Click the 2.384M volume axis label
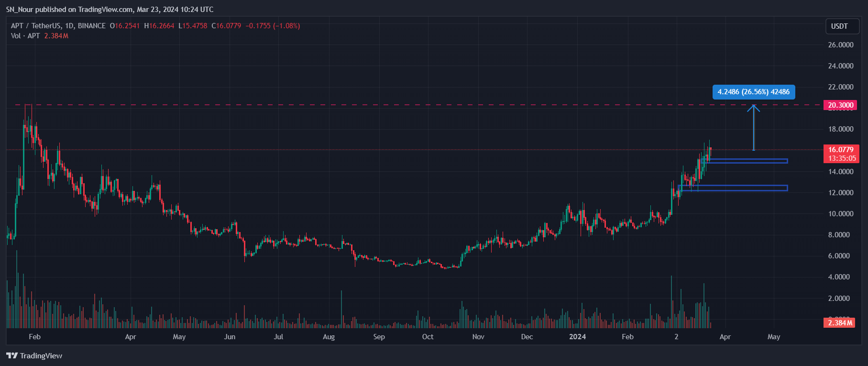868x366 pixels. 840,323
